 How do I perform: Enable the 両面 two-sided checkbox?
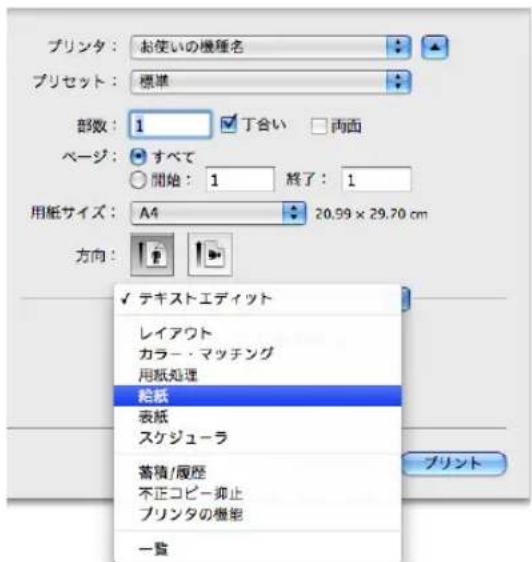tap(319, 126)
